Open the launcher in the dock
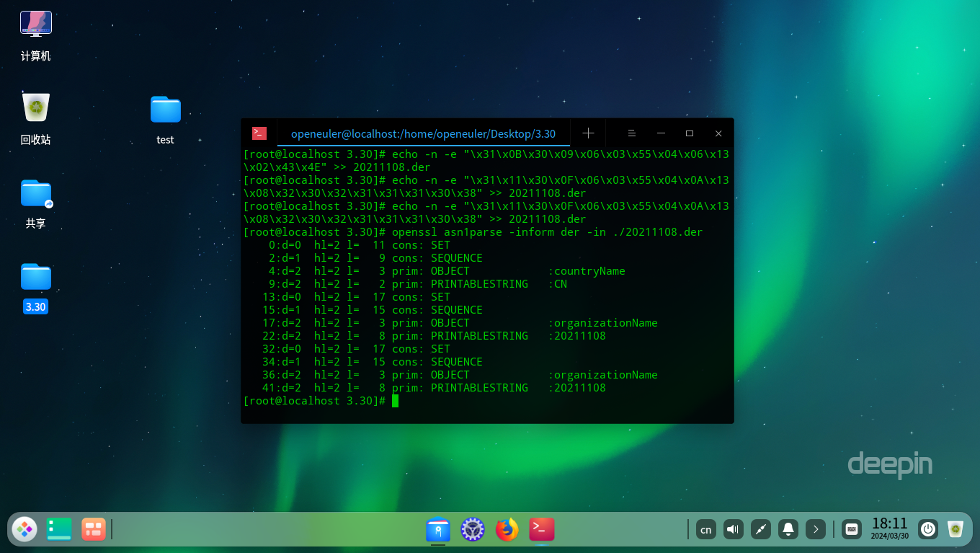This screenshot has height=553, width=980. [24, 529]
